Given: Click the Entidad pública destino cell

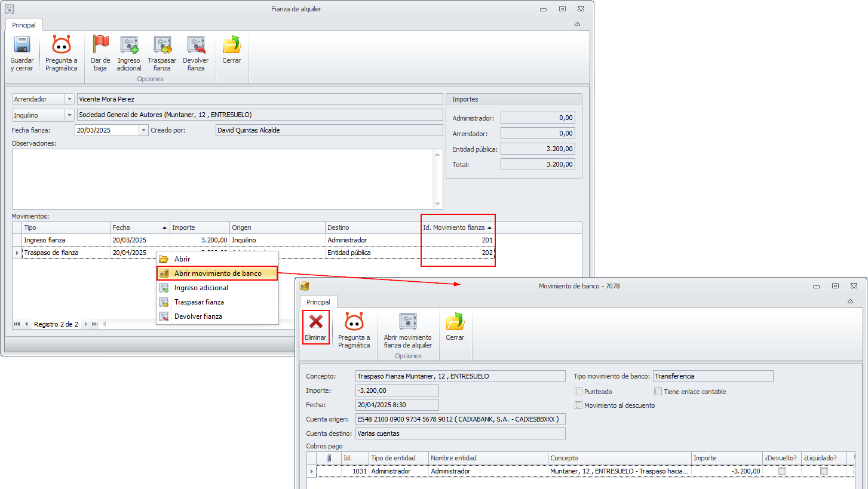Looking at the screenshot, I should click(x=373, y=253).
